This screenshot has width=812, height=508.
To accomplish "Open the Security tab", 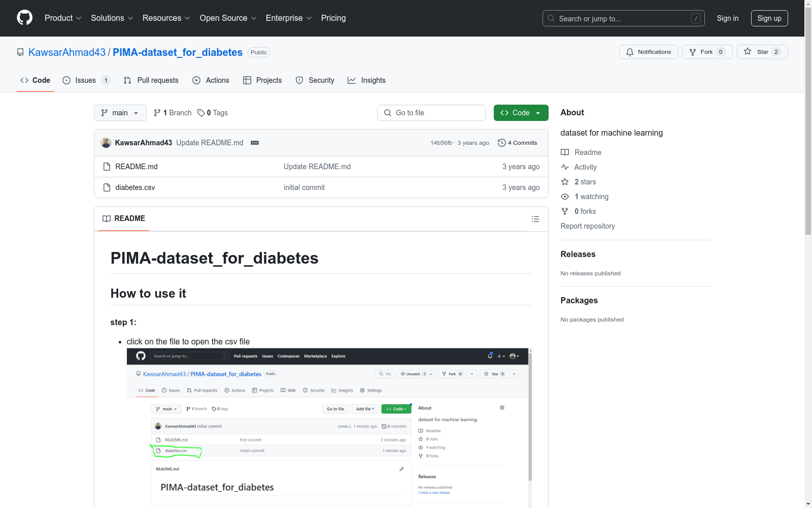I will point(315,80).
